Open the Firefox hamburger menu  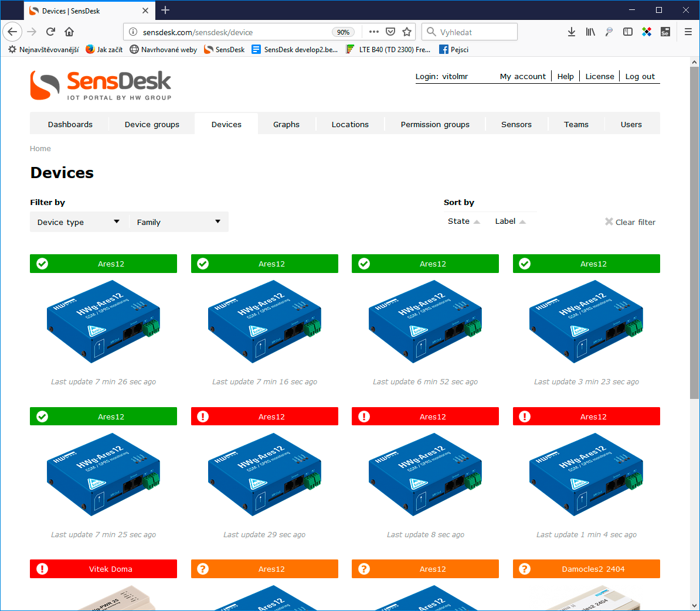coord(688,32)
